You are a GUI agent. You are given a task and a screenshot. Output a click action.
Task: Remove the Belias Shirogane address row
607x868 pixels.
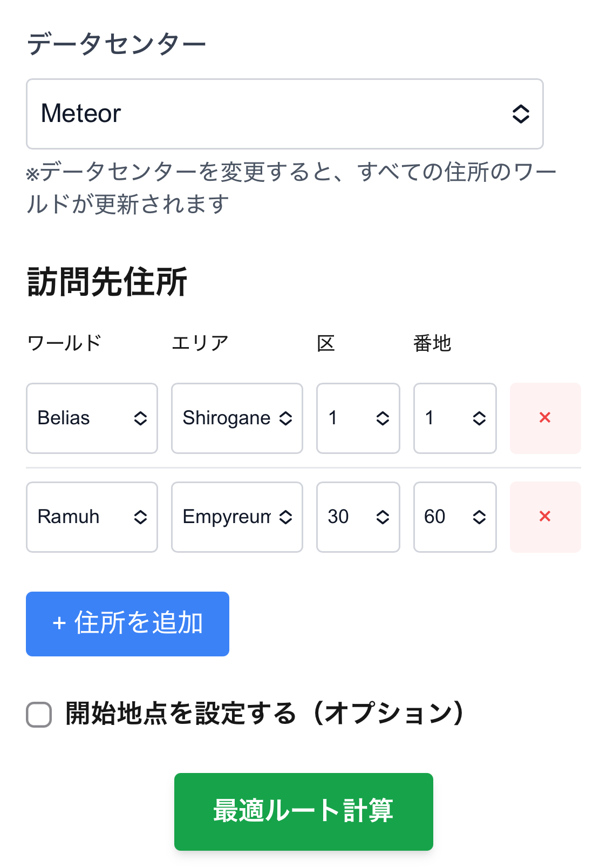[545, 418]
